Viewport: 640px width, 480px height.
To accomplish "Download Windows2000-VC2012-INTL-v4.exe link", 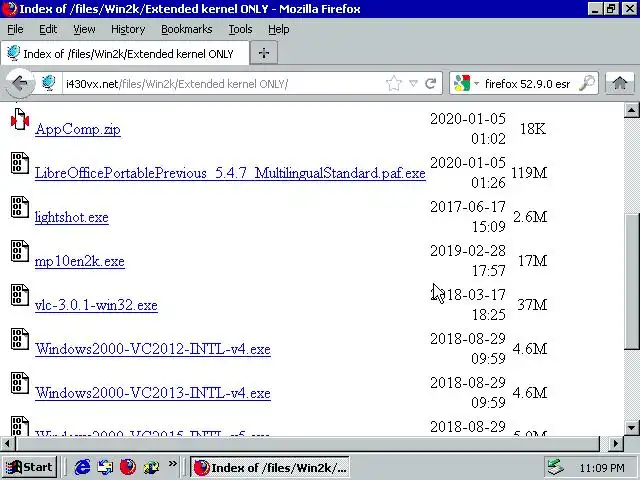I will [153, 349].
